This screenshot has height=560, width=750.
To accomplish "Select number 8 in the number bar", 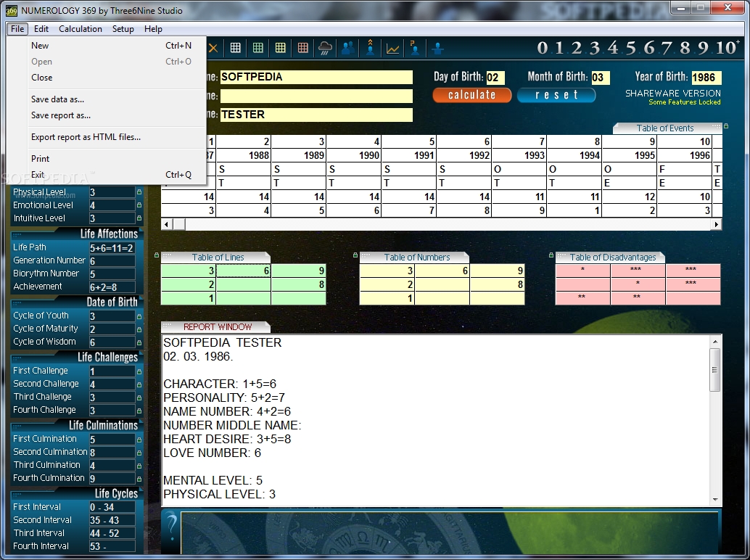I will pyautogui.click(x=685, y=48).
